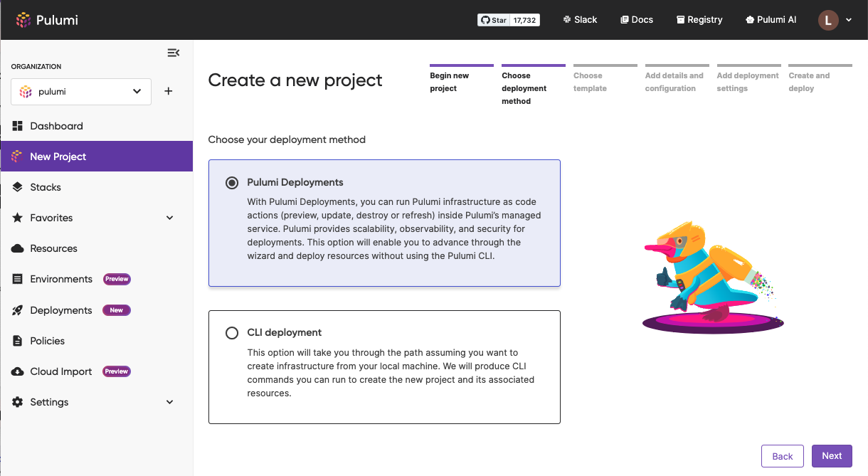Click the Favorites star icon
868x476 pixels.
pyautogui.click(x=18, y=218)
